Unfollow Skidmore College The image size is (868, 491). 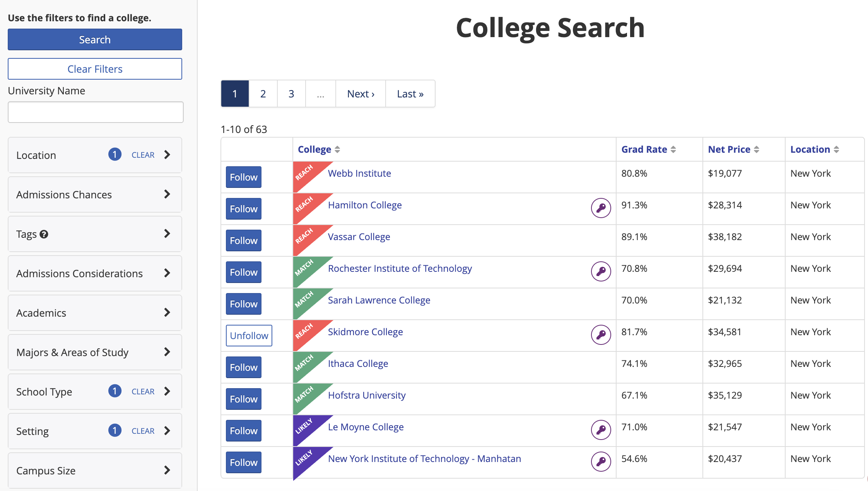(x=249, y=336)
